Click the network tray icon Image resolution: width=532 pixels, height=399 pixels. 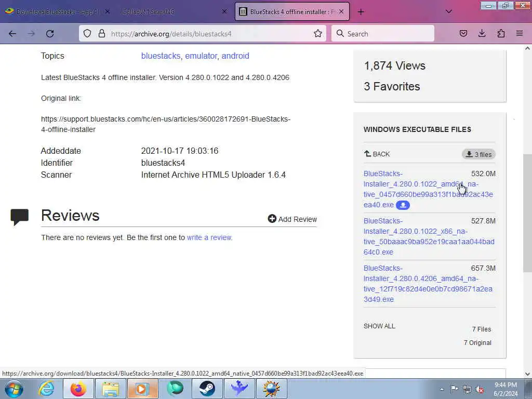[467, 389]
